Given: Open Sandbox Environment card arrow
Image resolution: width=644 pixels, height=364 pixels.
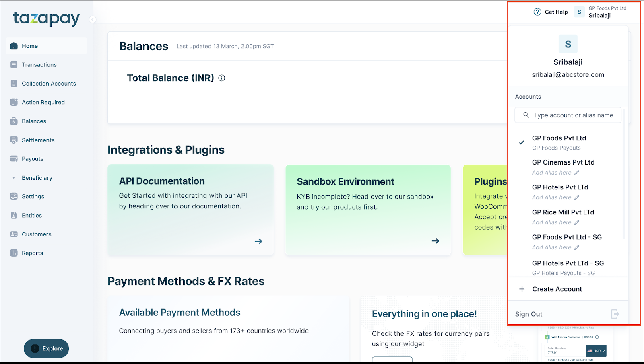Looking at the screenshot, I should point(436,241).
